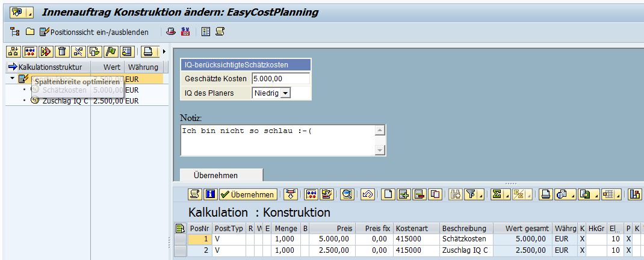Click the greyed binoculars find icon
Image resolution: width=644 pixels, height=260 pixels.
click(455, 194)
